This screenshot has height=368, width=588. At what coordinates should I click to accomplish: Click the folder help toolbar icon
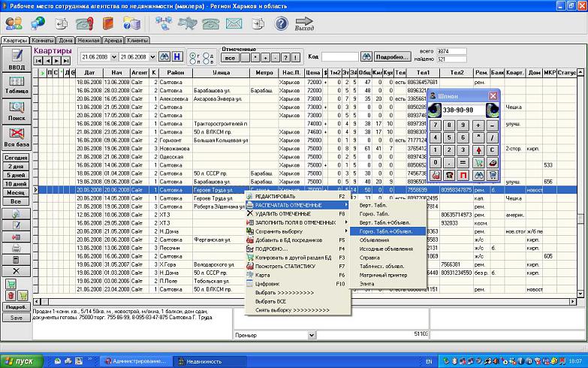131,23
